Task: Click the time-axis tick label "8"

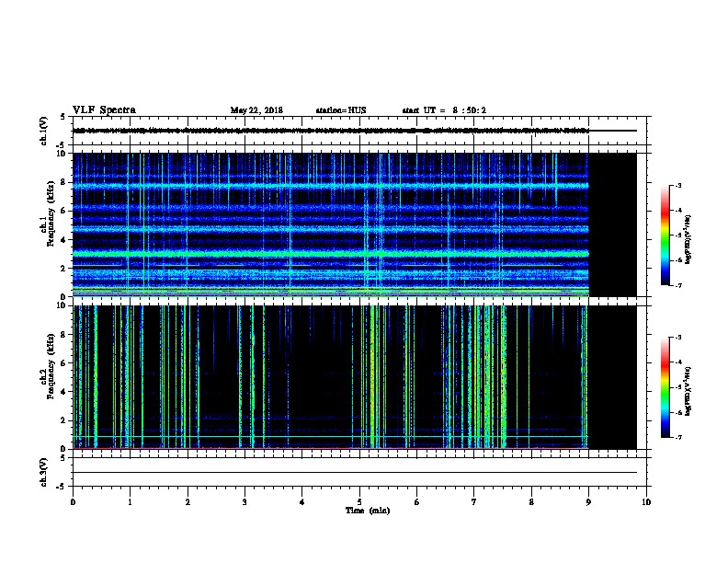Action: [531, 502]
